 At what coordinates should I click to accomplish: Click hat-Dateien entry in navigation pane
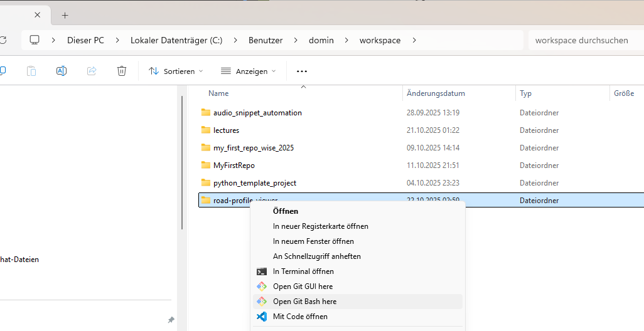pyautogui.click(x=19, y=260)
